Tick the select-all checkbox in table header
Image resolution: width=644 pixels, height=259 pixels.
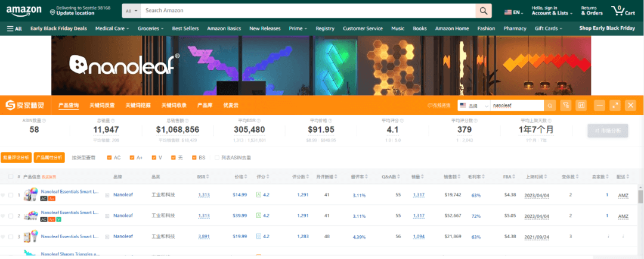point(11,177)
